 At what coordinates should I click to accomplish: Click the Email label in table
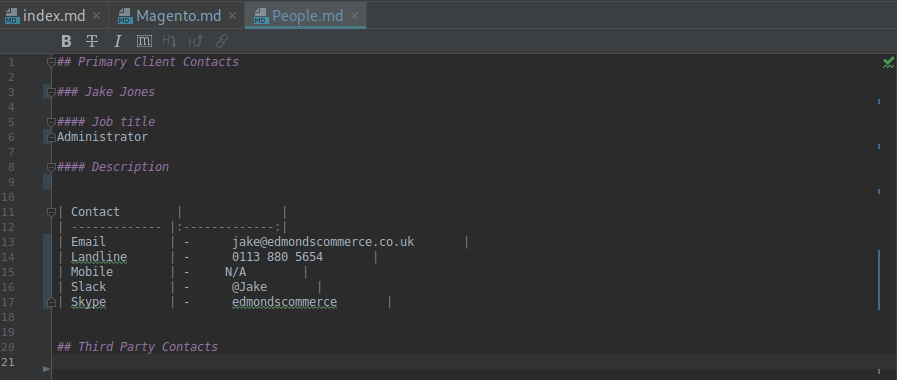[88, 242]
